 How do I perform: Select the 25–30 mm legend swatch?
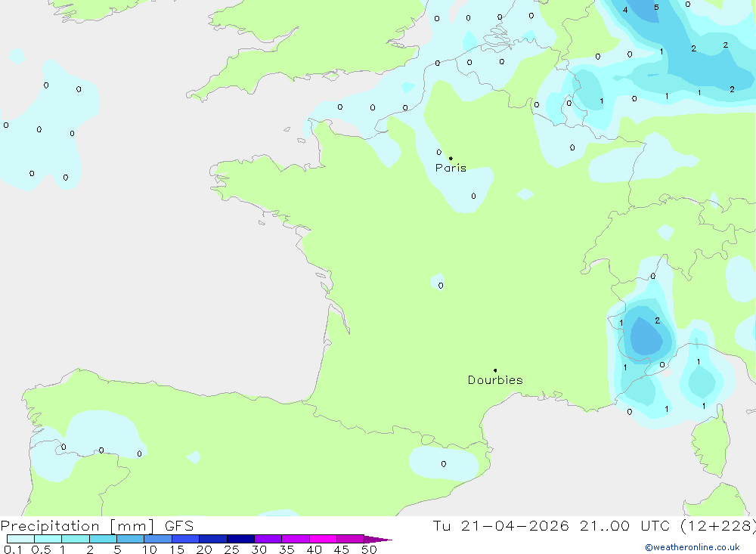tap(240, 539)
